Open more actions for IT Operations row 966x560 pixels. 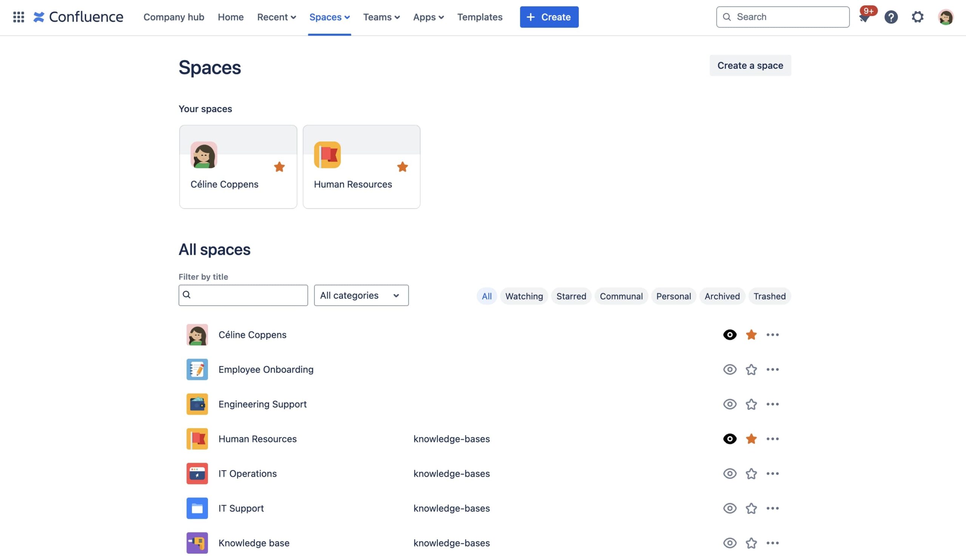pos(772,473)
